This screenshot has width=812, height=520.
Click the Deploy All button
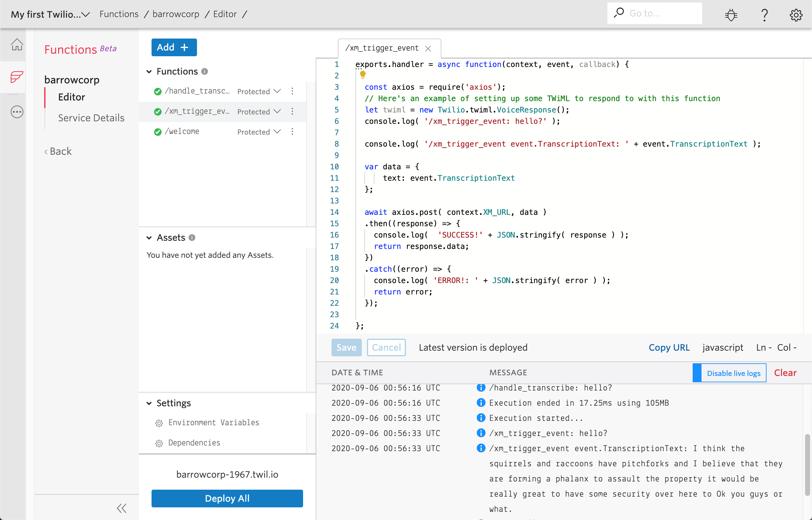pyautogui.click(x=227, y=499)
